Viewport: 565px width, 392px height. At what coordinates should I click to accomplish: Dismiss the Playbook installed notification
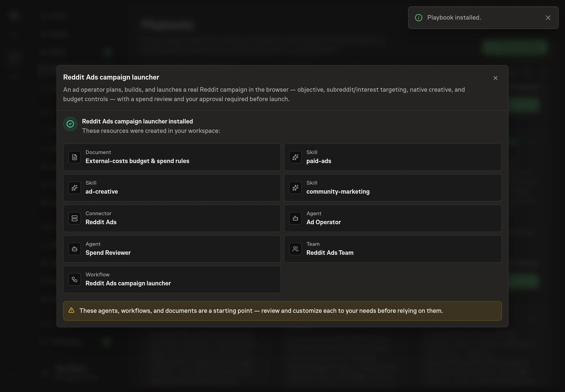(548, 18)
